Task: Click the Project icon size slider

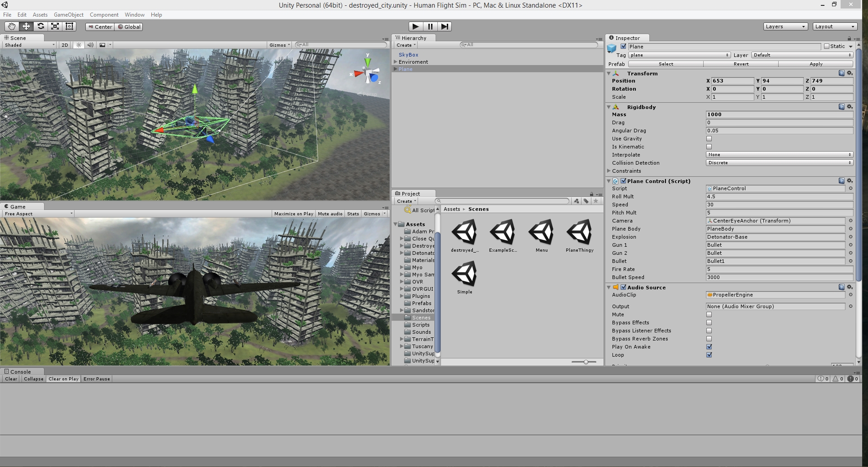Action: (x=584, y=362)
